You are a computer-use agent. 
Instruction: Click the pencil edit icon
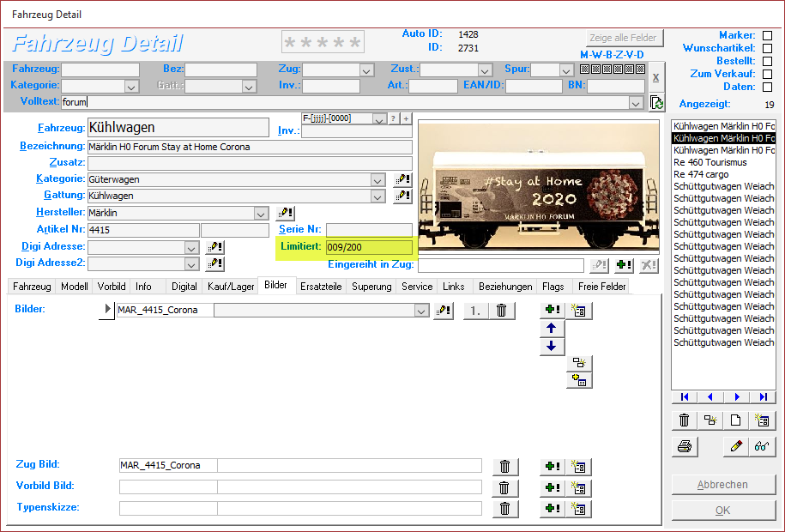pyautogui.click(x=736, y=446)
